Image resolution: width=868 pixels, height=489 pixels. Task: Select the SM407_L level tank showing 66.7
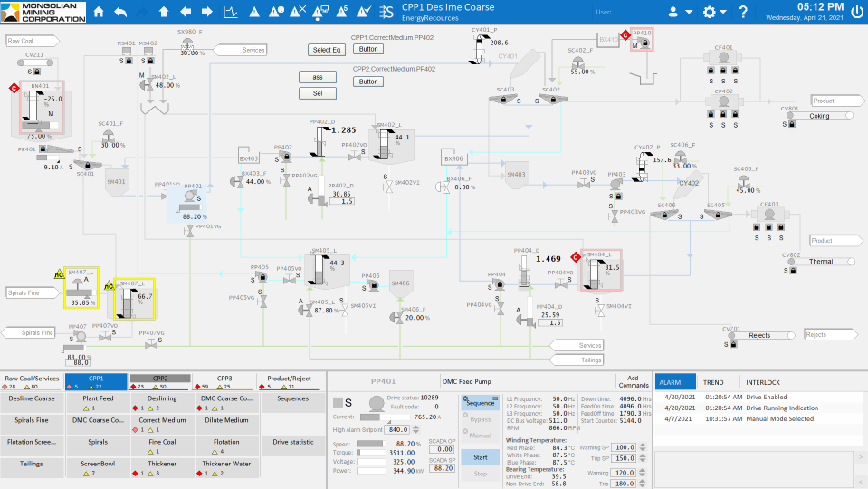tap(134, 300)
